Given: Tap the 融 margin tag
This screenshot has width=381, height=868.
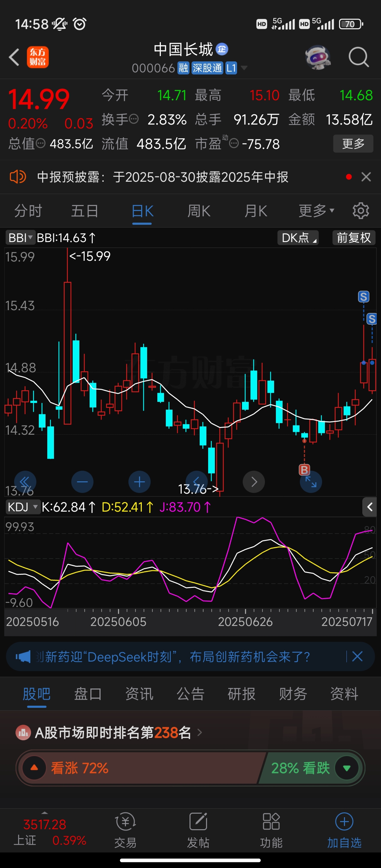Looking at the screenshot, I should click(183, 68).
